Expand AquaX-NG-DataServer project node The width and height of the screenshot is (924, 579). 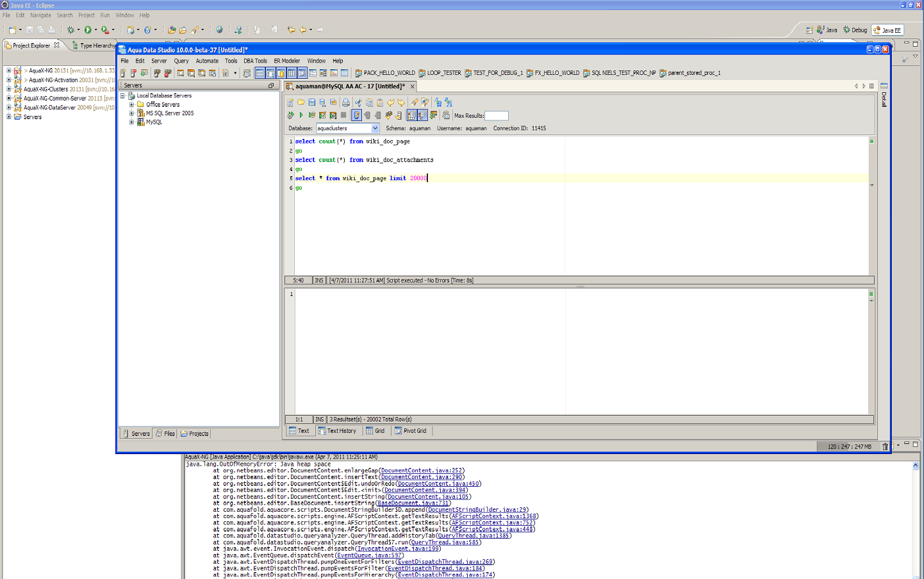tap(8, 108)
